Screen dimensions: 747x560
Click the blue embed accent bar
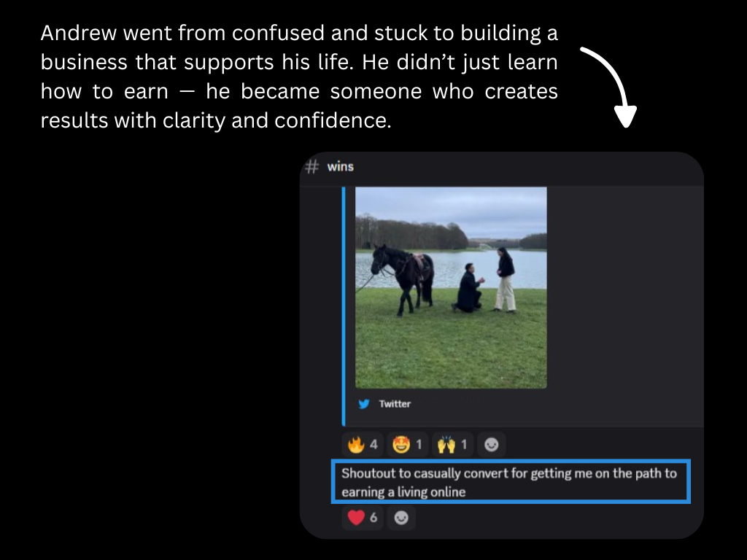[x=344, y=306]
